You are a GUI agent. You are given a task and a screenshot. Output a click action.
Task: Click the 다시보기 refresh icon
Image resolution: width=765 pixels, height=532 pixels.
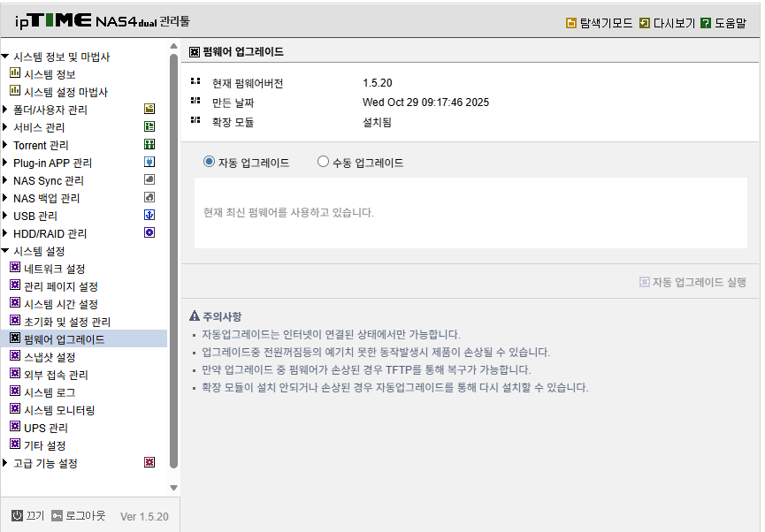(x=645, y=23)
